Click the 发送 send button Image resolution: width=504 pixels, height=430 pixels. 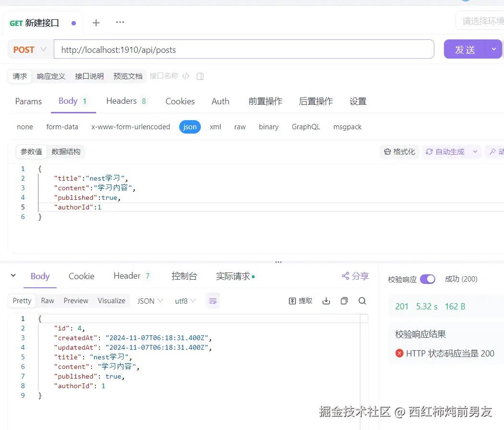465,49
